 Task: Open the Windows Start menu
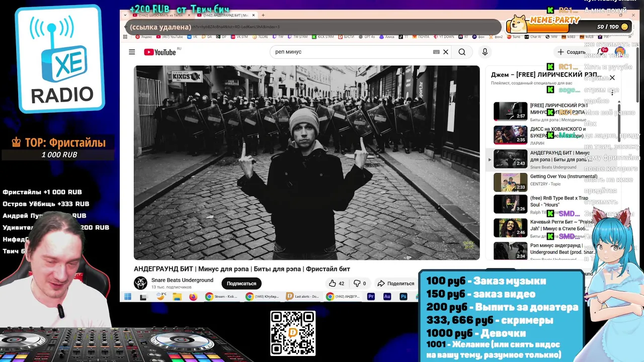[x=127, y=297]
